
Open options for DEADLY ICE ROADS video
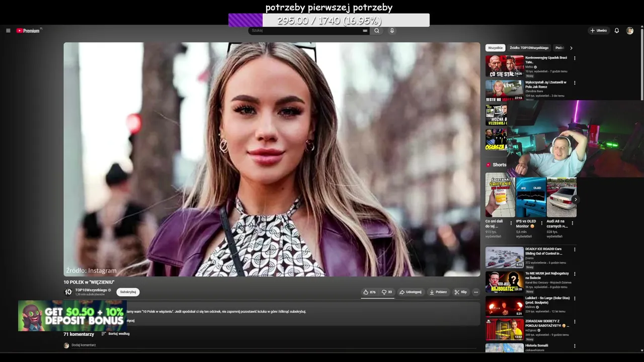coord(575,249)
